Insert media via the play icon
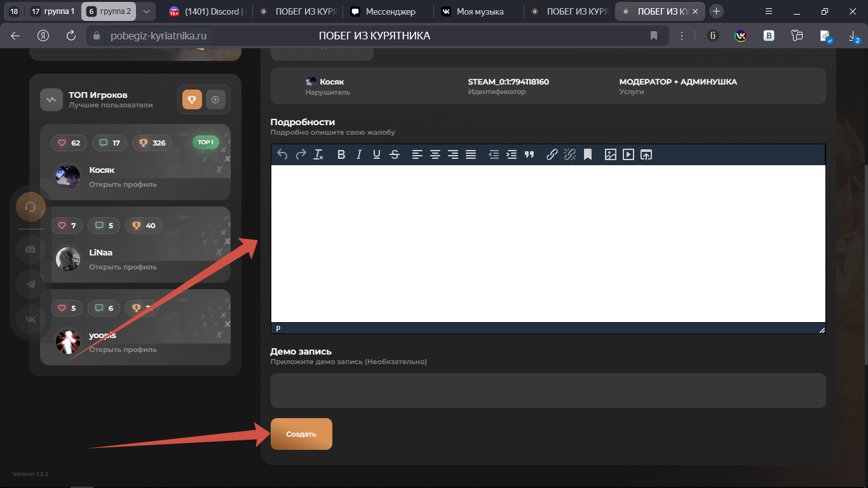The image size is (868, 488). pyautogui.click(x=628, y=154)
